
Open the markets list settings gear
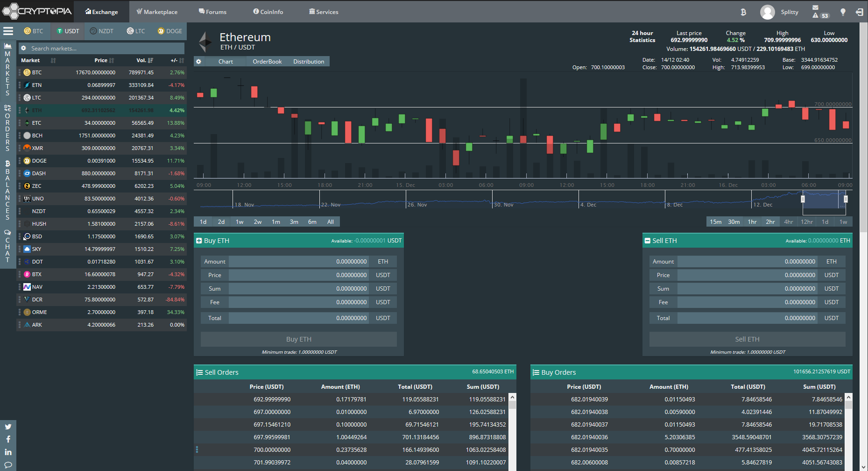(23, 48)
